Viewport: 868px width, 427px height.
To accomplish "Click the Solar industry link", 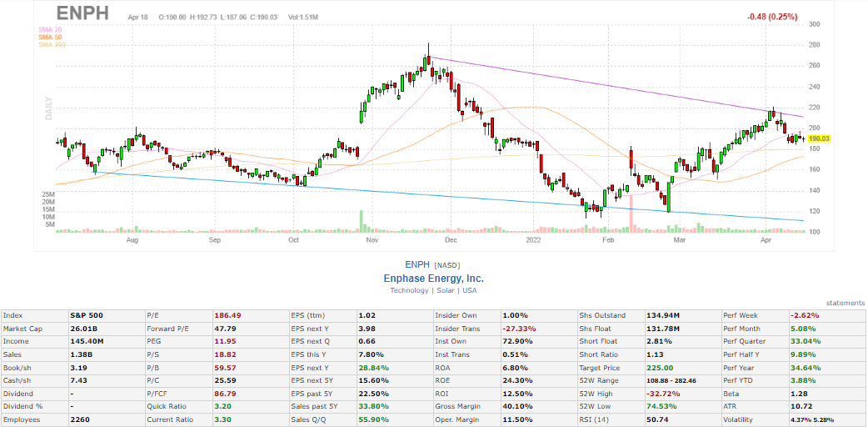I will click(x=443, y=290).
